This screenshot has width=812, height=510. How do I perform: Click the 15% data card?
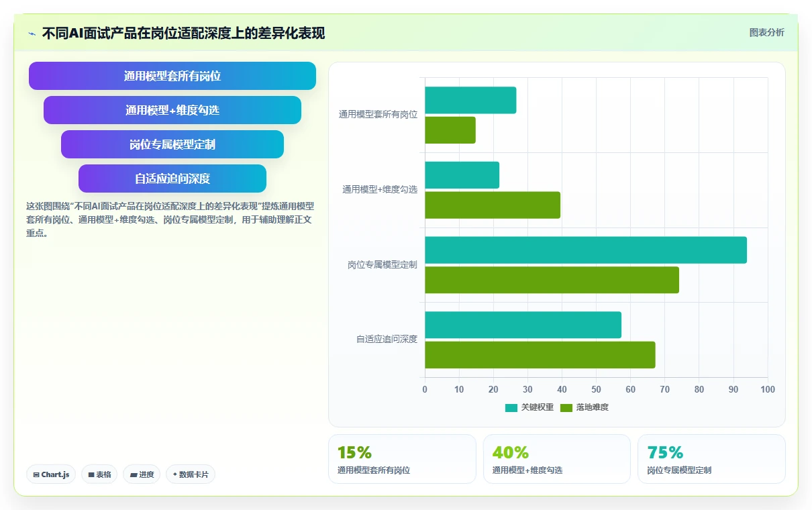tap(402, 459)
